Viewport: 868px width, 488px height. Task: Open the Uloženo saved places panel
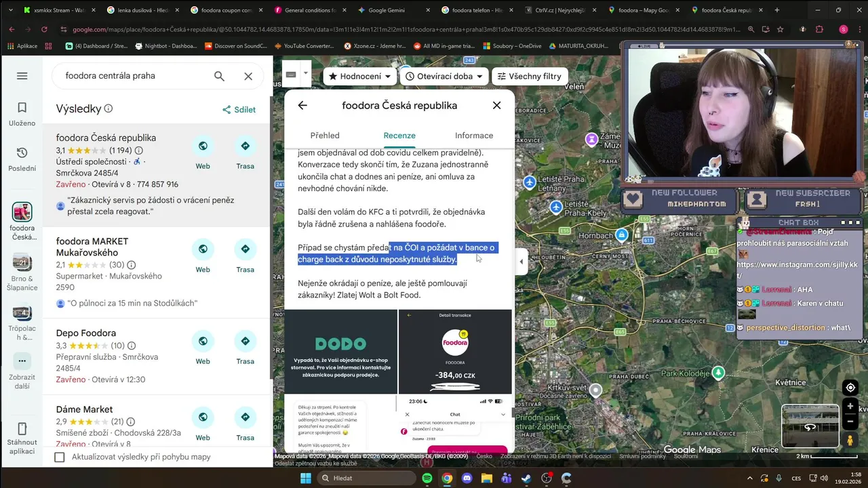(22, 115)
